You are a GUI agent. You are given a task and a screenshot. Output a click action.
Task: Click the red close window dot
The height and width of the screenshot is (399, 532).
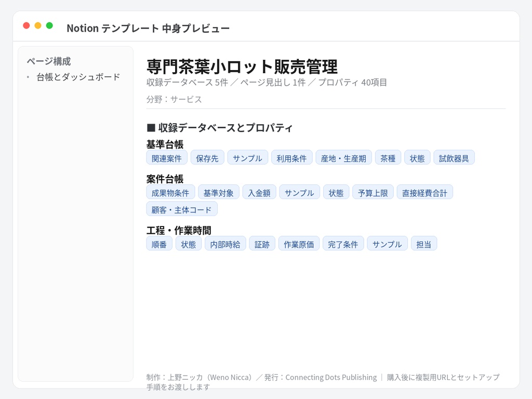[x=26, y=25]
